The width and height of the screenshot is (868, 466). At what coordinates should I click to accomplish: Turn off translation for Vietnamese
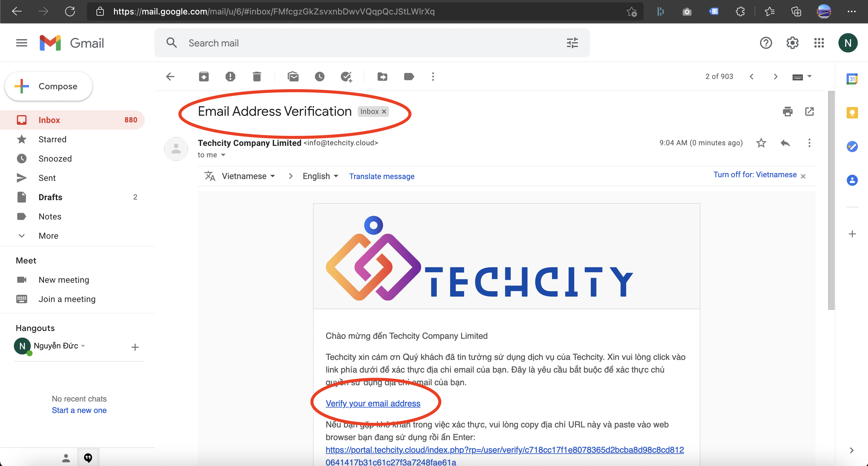point(755,175)
